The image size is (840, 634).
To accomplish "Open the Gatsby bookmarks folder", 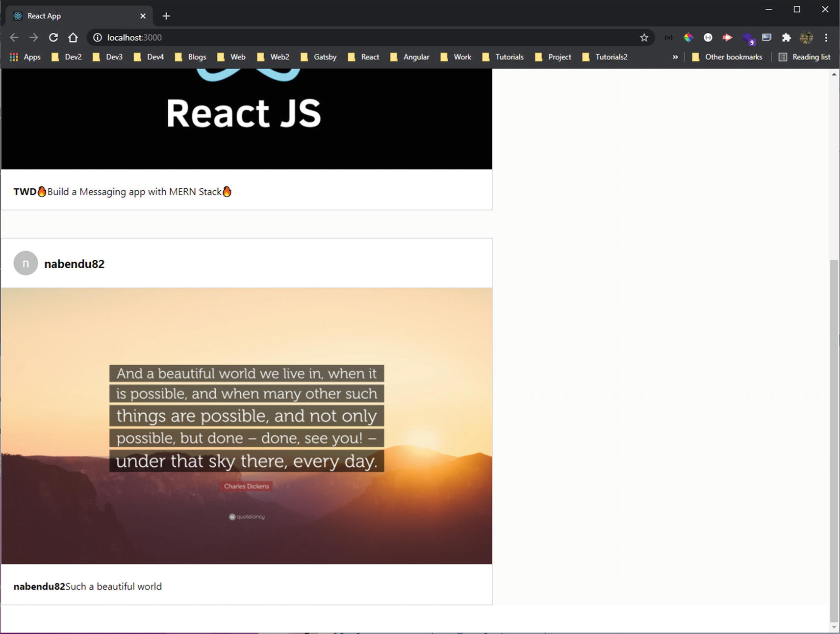I will (x=319, y=57).
